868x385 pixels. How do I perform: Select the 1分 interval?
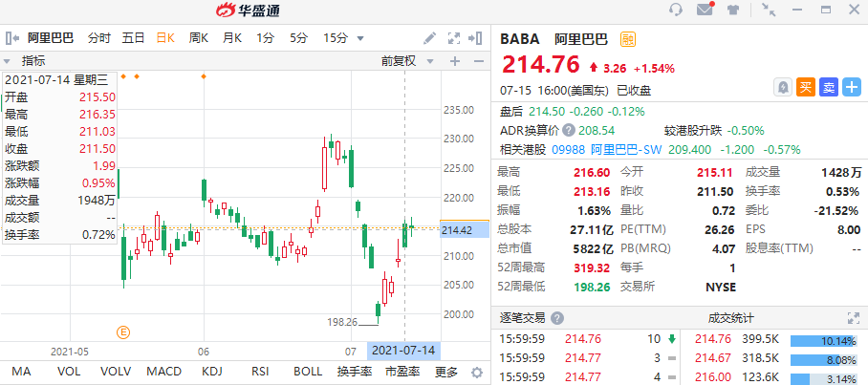[265, 38]
